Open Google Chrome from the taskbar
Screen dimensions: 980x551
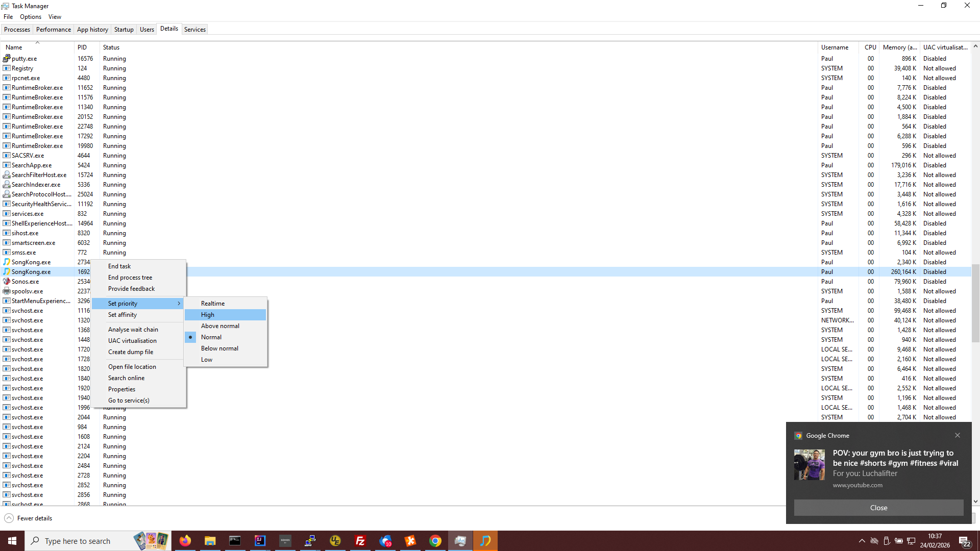[435, 541]
